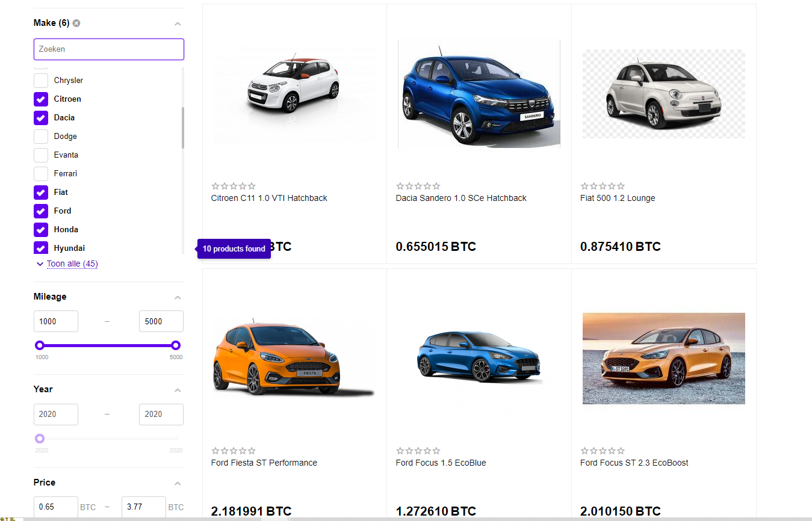This screenshot has width=812, height=521.
Task: Open the Ford Focus 1.5 EcoBlue link
Action: tap(441, 463)
